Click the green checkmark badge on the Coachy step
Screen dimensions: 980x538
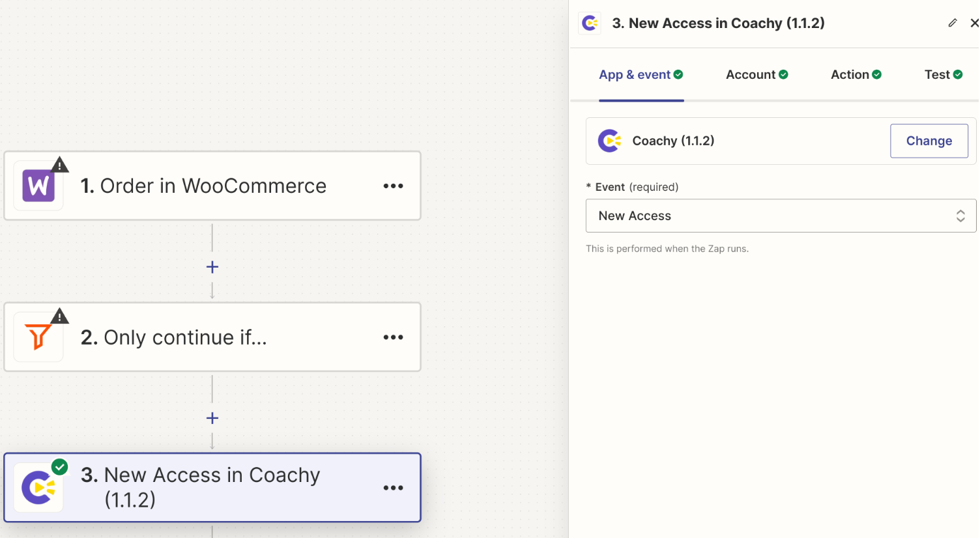tap(60, 467)
